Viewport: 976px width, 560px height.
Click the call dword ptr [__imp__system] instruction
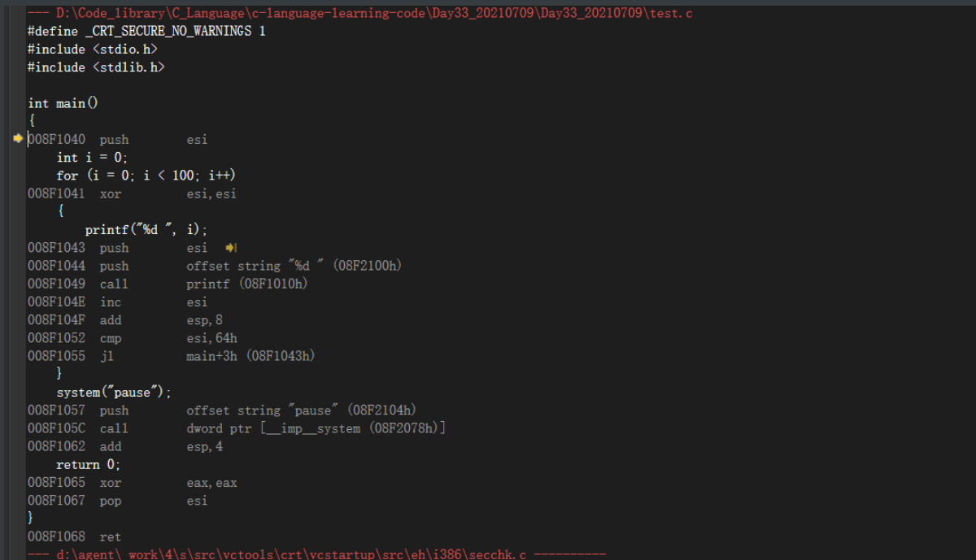coord(237,428)
